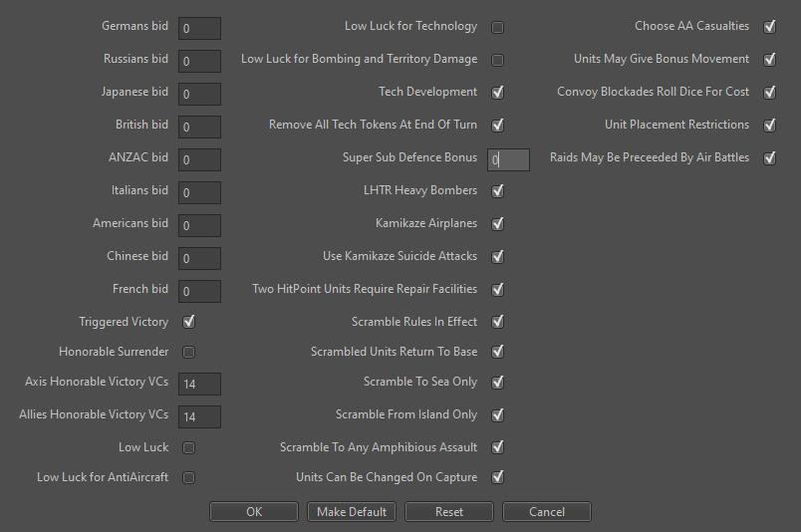Uncheck Unit Placement Restrictions
Screen dimensions: 801x532
point(770,126)
